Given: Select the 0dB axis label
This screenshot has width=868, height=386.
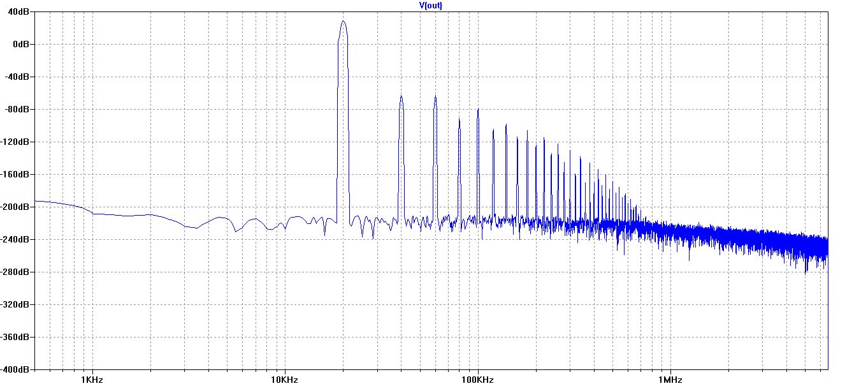Looking at the screenshot, I should pyautogui.click(x=22, y=45).
